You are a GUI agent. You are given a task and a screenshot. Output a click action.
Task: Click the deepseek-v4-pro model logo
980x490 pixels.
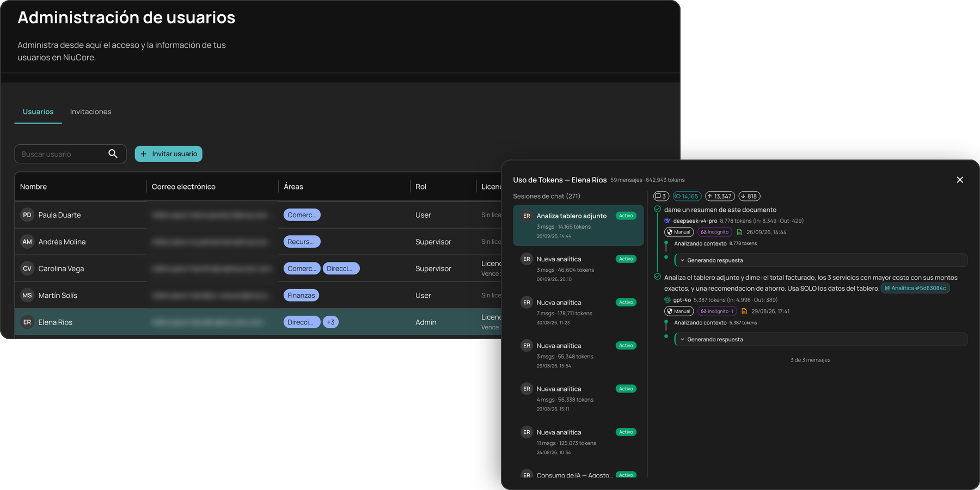(667, 221)
